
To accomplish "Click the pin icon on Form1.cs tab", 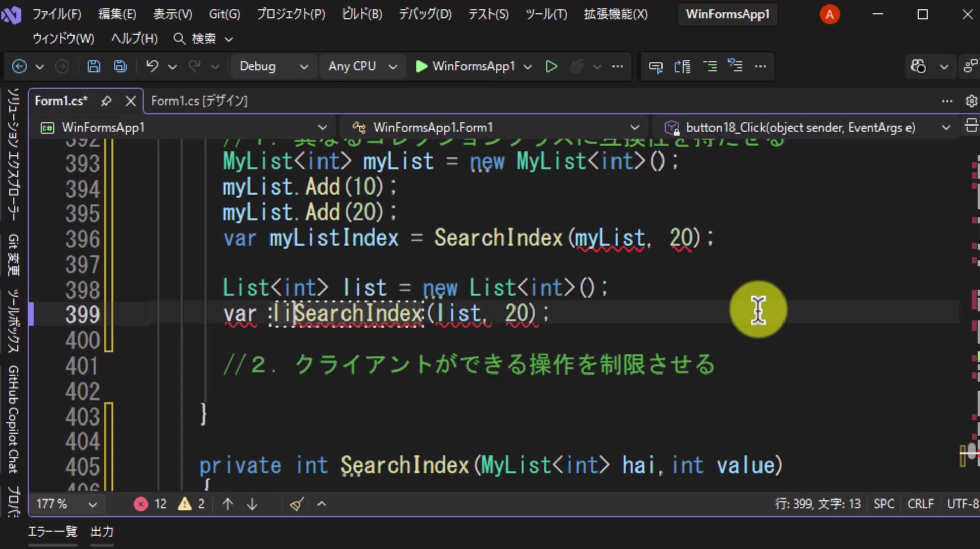I will coord(106,101).
